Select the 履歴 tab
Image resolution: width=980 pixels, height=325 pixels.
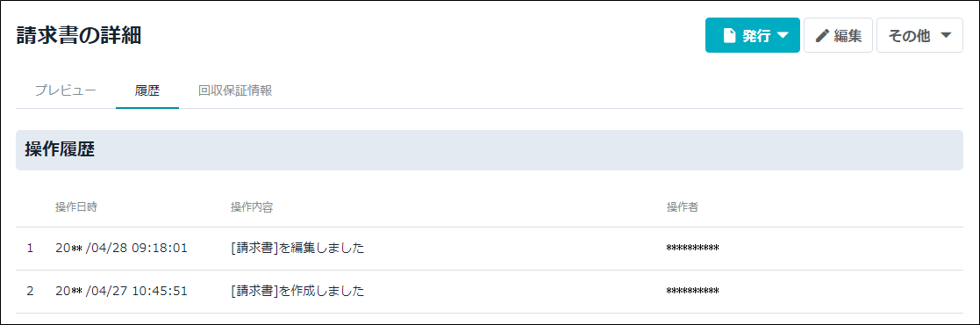(147, 90)
